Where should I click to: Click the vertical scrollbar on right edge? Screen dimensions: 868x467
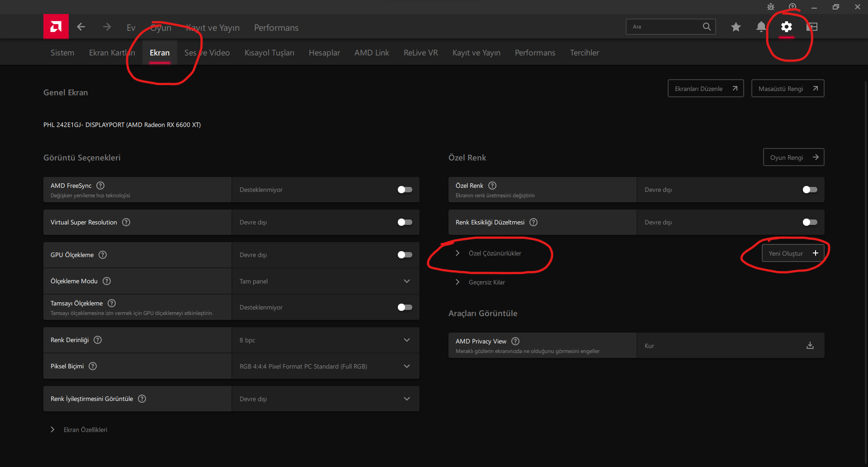click(x=866, y=272)
